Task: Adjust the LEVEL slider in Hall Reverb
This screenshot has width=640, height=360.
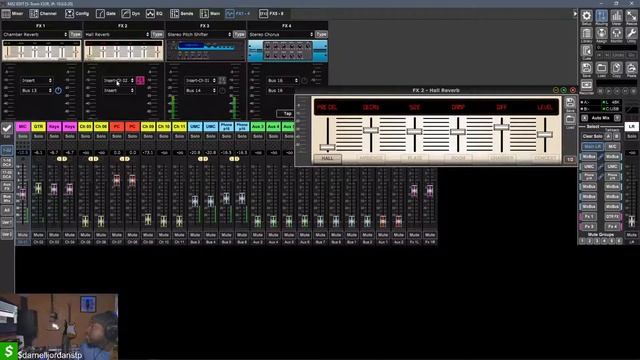Action: pyautogui.click(x=545, y=134)
